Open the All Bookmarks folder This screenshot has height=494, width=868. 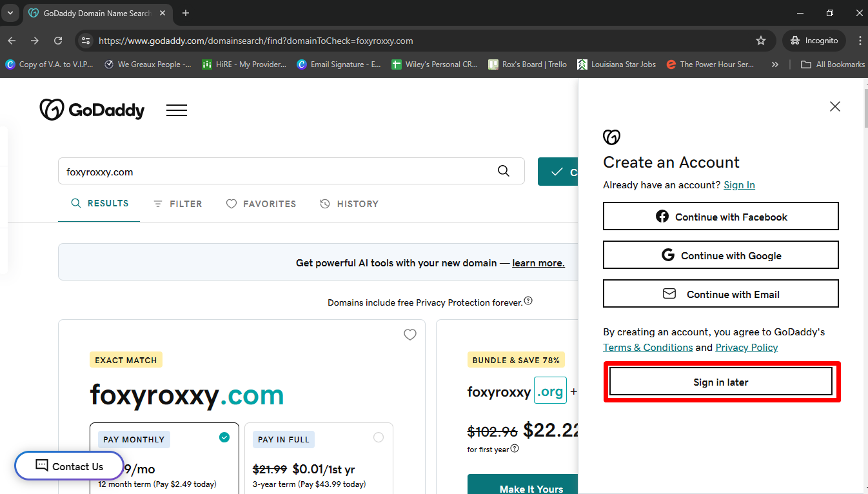pyautogui.click(x=833, y=64)
